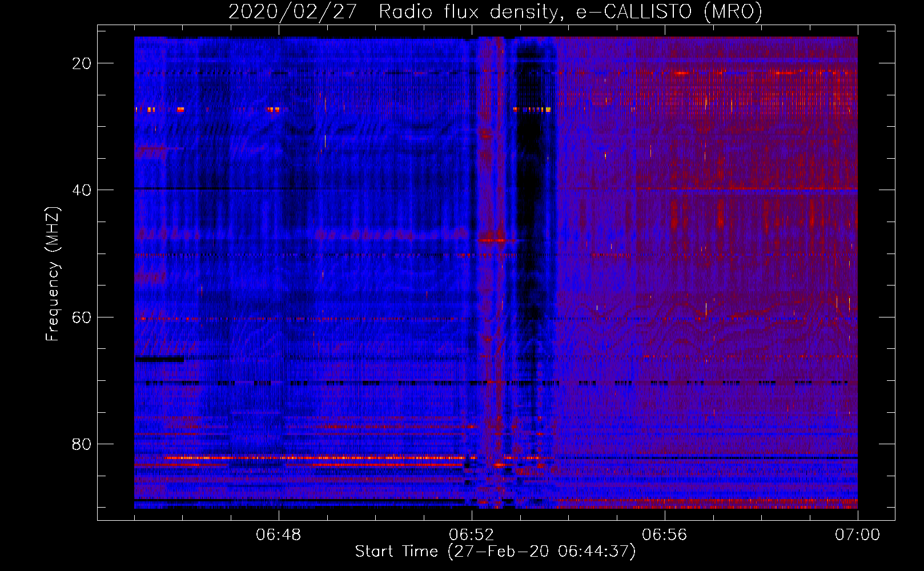Viewport: 924px width, 571px height.
Task: Click the 06:52 time tick label
Action: (472, 535)
